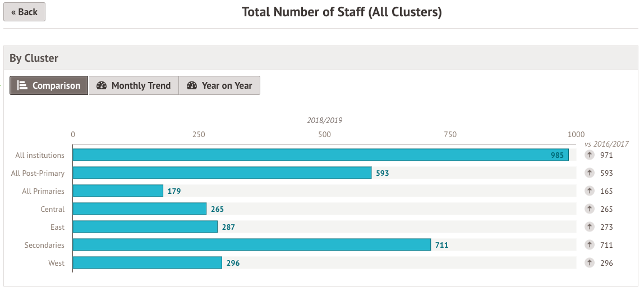Click the up-arrow icon in West row
This screenshot has height=291, width=644.
pyautogui.click(x=589, y=263)
